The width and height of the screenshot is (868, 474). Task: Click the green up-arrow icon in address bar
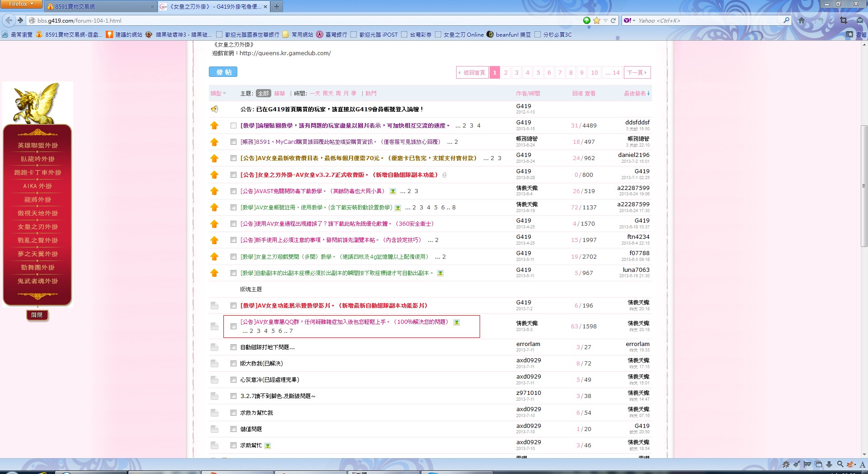[x=587, y=20]
